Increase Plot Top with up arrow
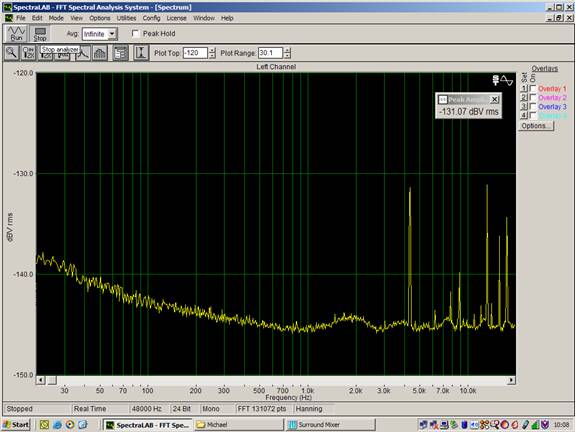Viewport: 575px width, 432px height. coord(212,50)
